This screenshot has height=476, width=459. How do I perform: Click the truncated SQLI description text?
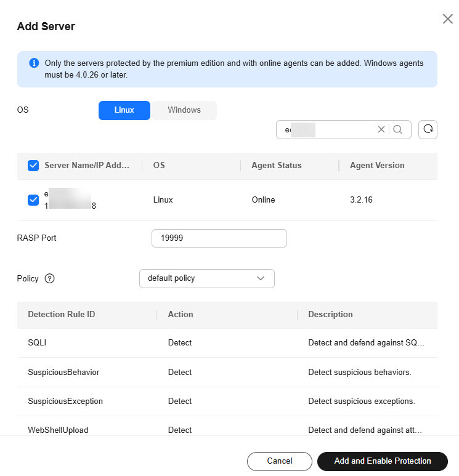[x=366, y=343]
